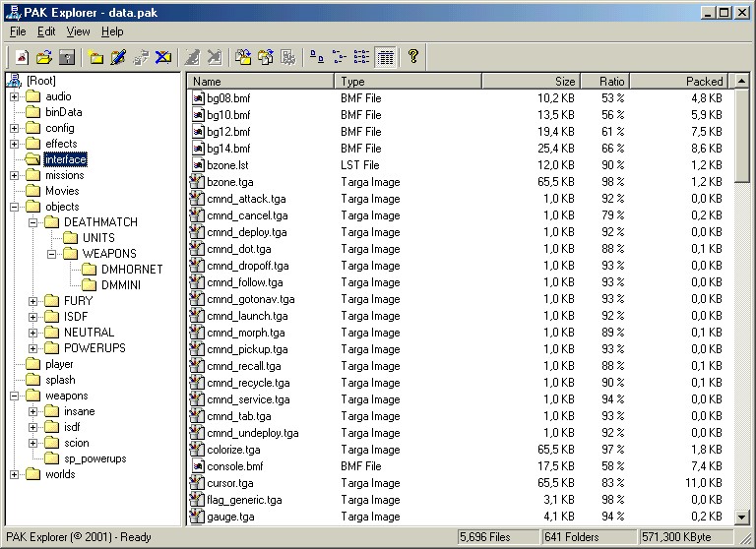This screenshot has height=549, width=756.
Task: Create a new folder via toolbar icon
Action: pyautogui.click(x=95, y=57)
